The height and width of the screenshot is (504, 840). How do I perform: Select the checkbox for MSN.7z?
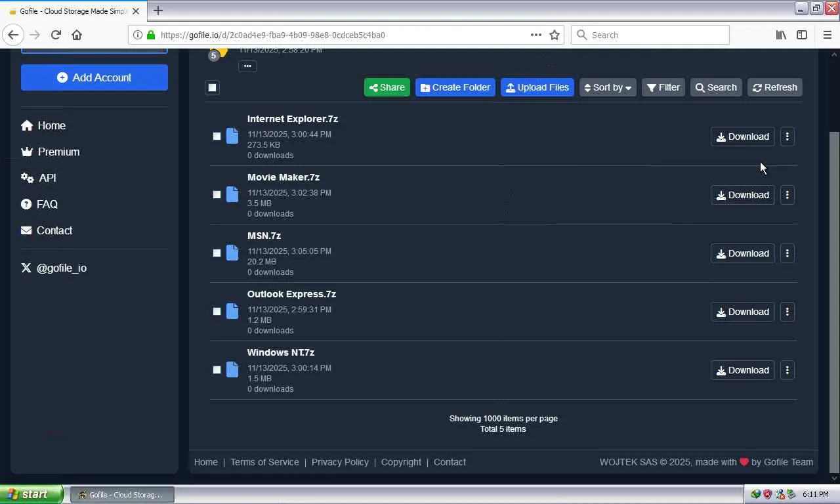[217, 253]
